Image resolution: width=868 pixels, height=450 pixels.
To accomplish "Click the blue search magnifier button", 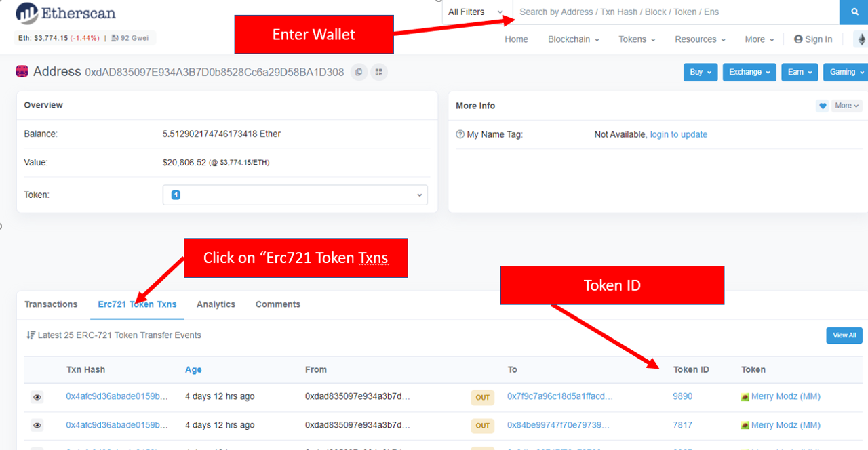I will click(853, 12).
